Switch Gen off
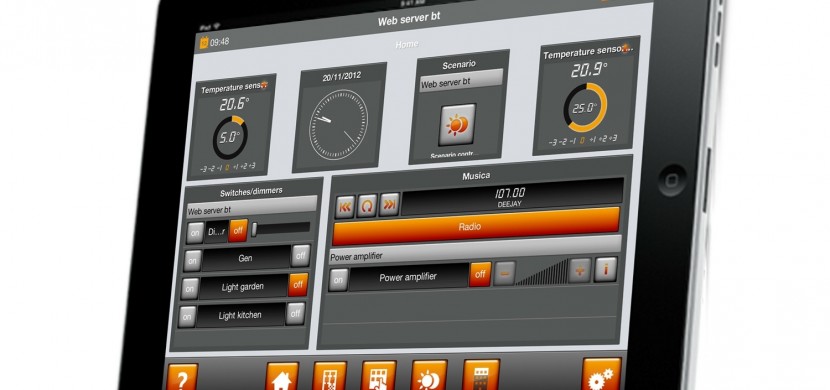This screenshot has width=830, height=390. point(300,256)
